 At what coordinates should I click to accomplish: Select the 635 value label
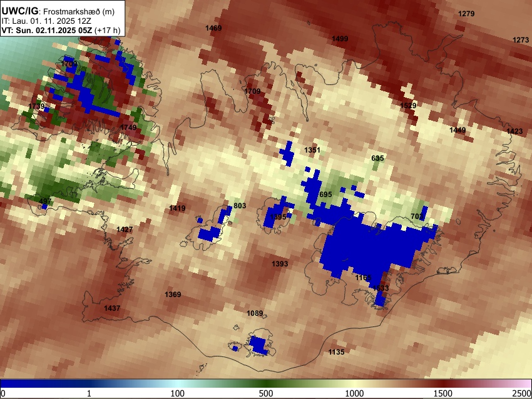[x=377, y=158]
